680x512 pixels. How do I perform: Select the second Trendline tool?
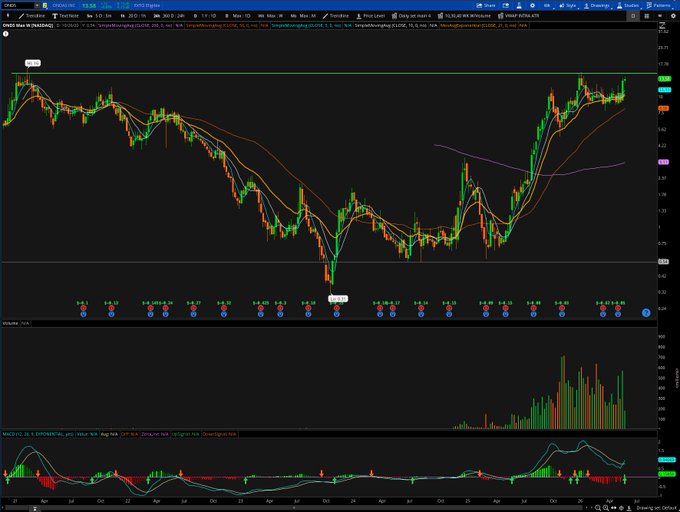click(x=336, y=16)
